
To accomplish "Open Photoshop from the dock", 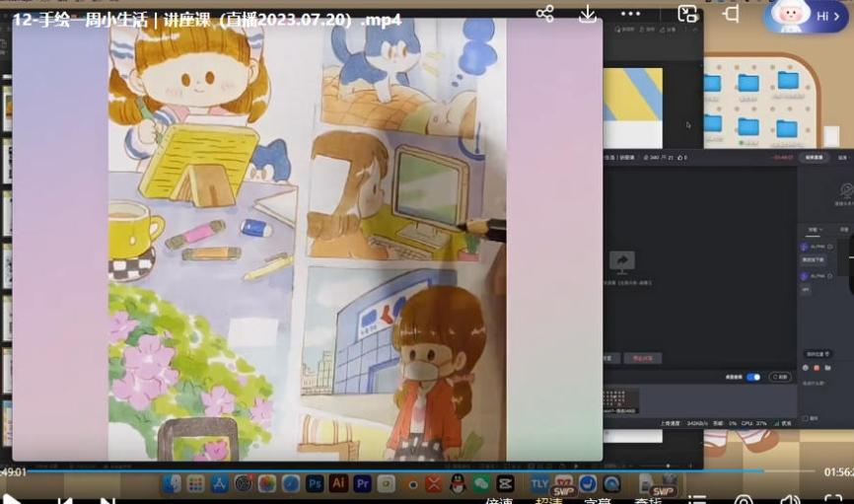I will tap(315, 483).
